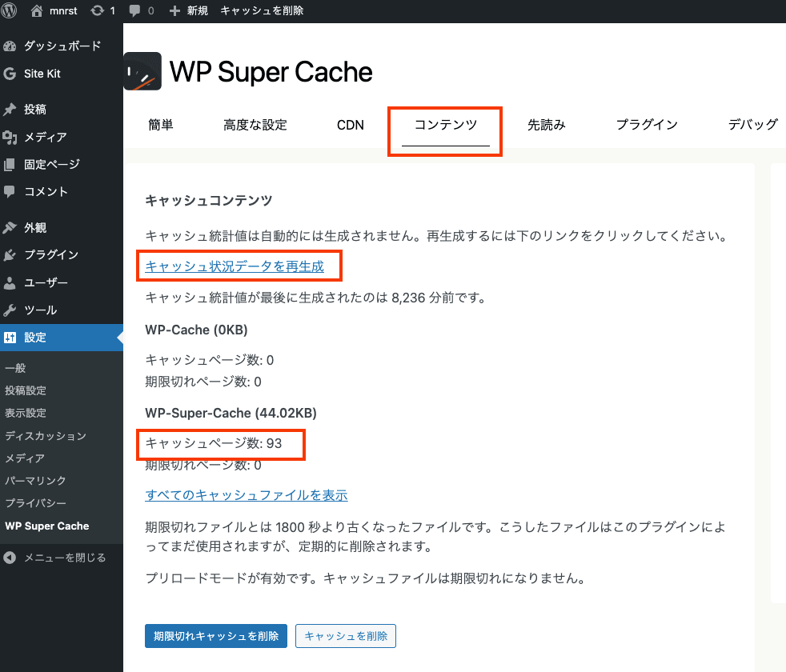Click the キャッシュコンテンツ heading
This screenshot has height=672, width=786.
coord(209,201)
